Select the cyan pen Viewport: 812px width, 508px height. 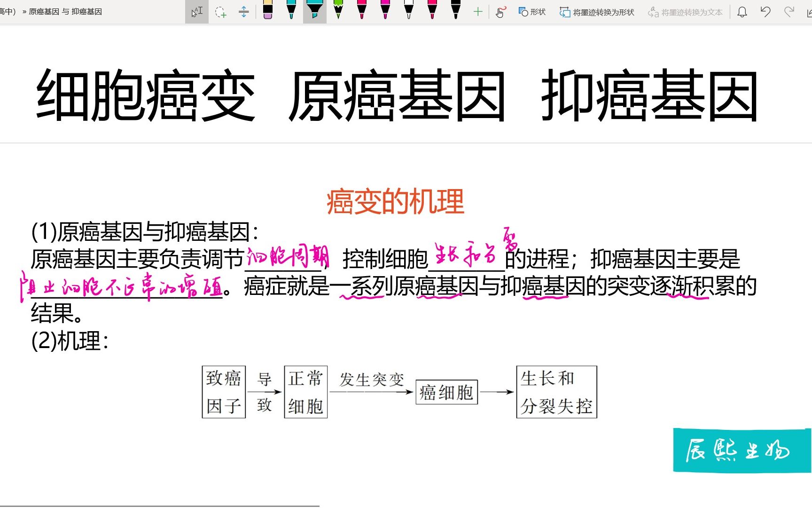(291, 12)
